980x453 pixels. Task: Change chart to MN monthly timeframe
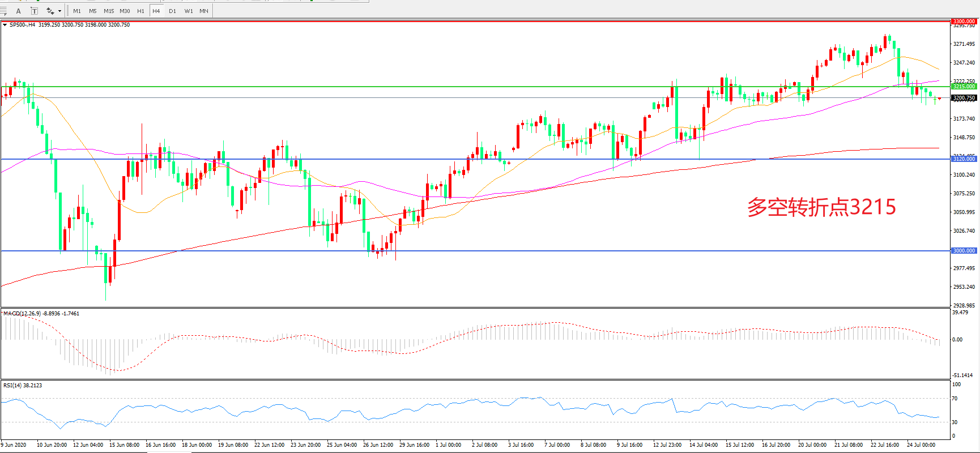pos(204,11)
